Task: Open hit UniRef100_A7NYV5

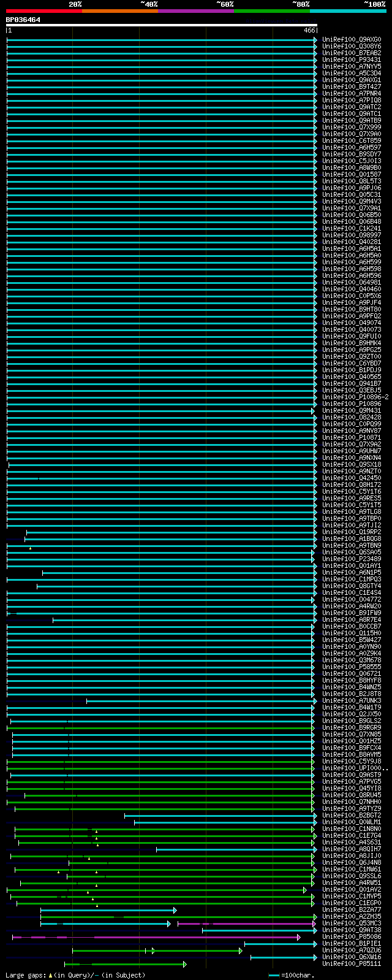Action: [352, 67]
